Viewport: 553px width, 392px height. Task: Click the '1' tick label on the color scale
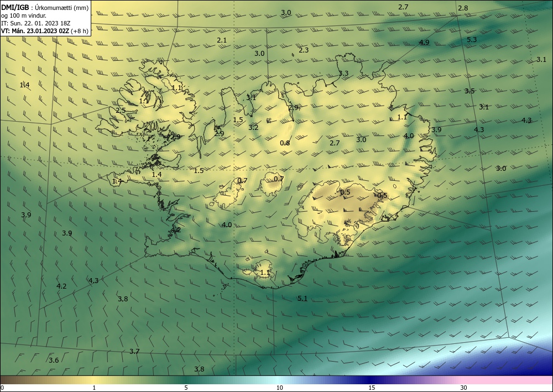[94, 388]
